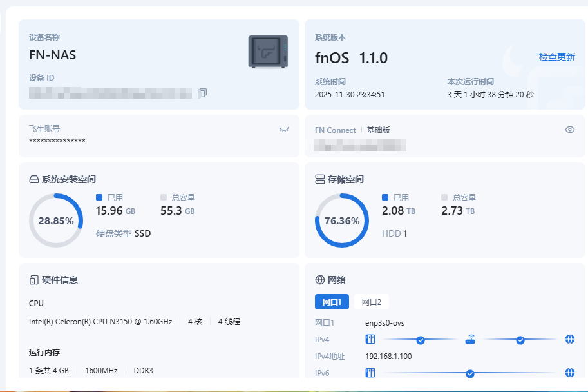Click the HDD 1 label

pos(395,233)
